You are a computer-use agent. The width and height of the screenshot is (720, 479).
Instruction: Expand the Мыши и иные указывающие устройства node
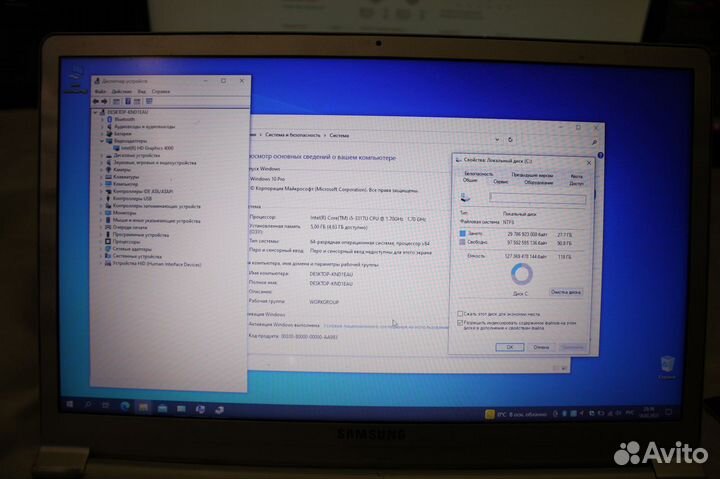101,220
